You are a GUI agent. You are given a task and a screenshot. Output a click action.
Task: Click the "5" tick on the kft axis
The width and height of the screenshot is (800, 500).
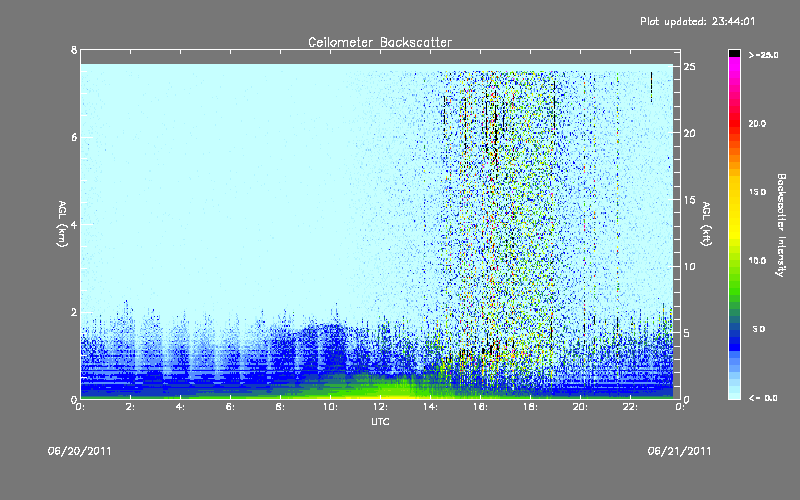(687, 333)
